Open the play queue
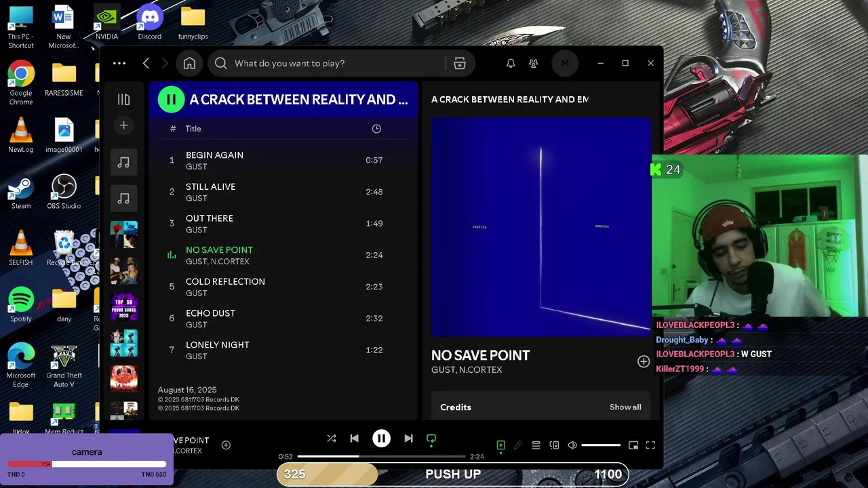The image size is (868, 488). (x=536, y=445)
